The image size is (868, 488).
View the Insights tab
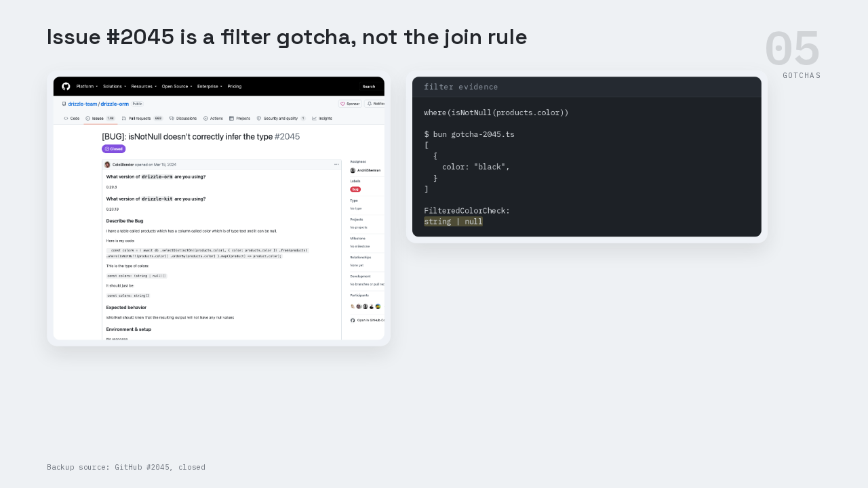point(322,118)
